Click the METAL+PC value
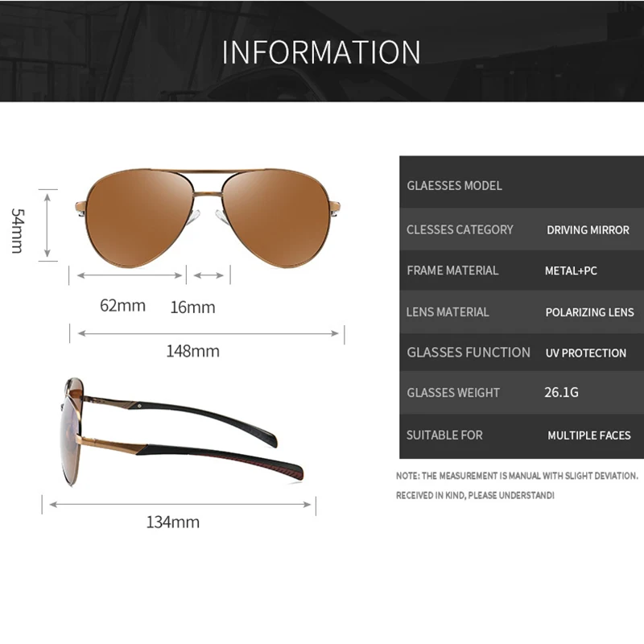This screenshot has height=644, width=644. pyautogui.click(x=571, y=271)
